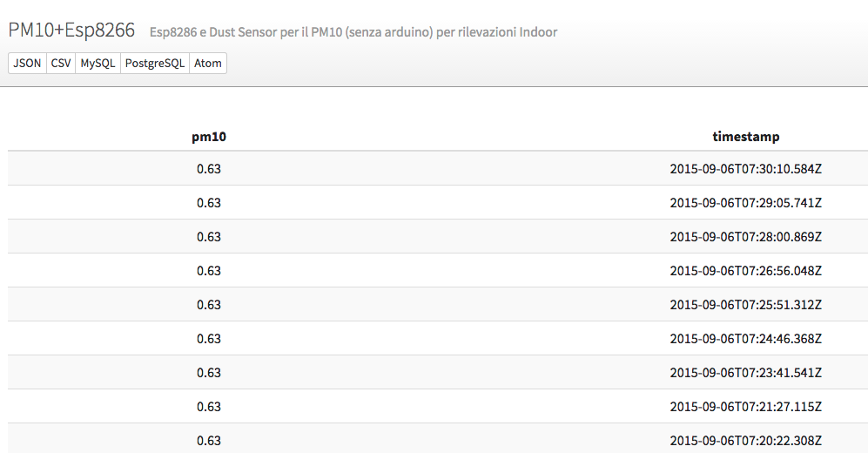Viewport: 868px width, 453px height.
Task: Select timestamp 2015-09-06T07:28:00.869Z
Action: point(745,236)
